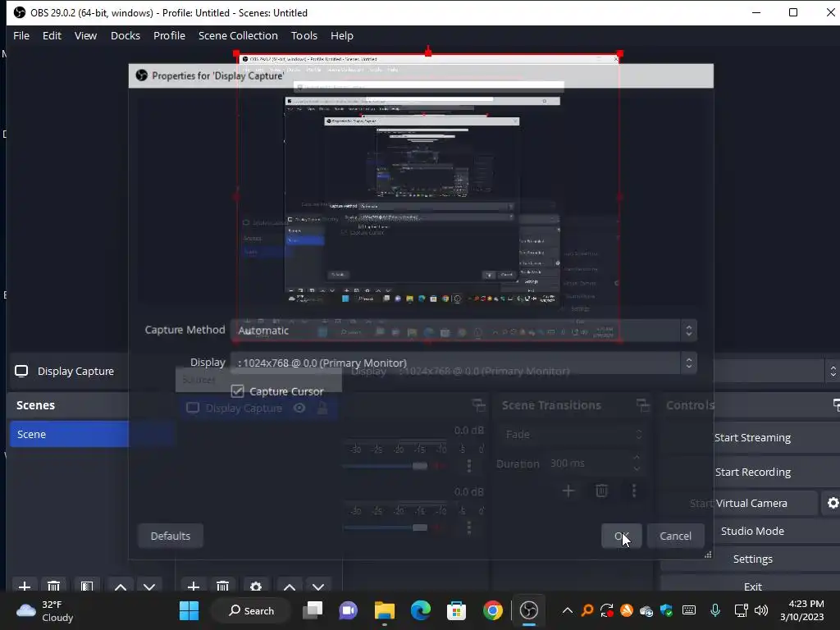Image resolution: width=840 pixels, height=630 pixels.
Task: Open the View menu
Action: point(85,35)
